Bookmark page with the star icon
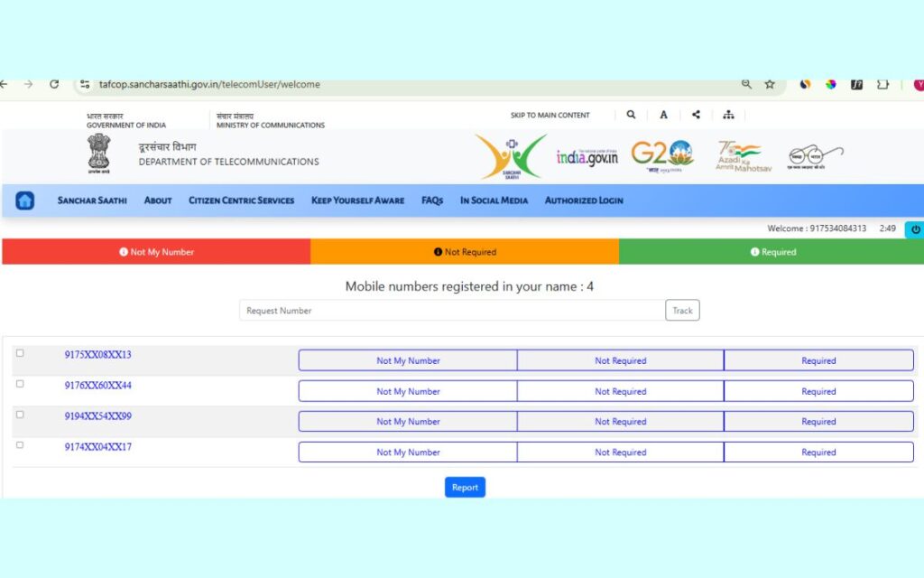The width and height of the screenshot is (924, 578). click(x=770, y=84)
